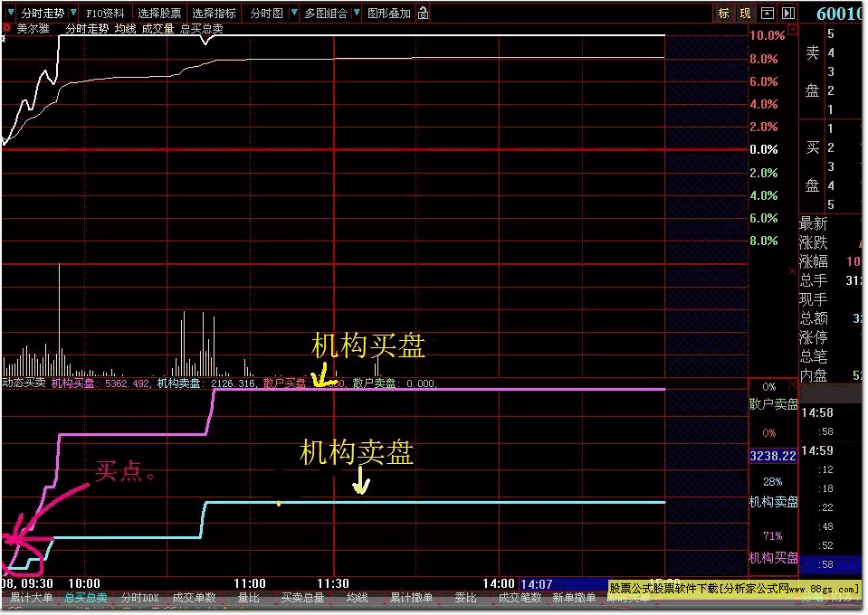Click the 成交量 label in the chart header
This screenshot has width=868, height=615.
click(157, 29)
